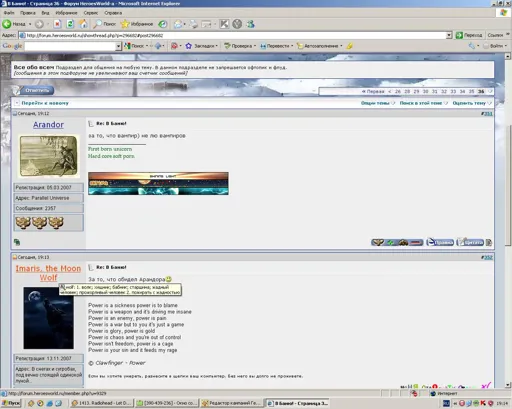512x409 pixels.
Task: Open the Файл menu
Action: [x=9, y=13]
